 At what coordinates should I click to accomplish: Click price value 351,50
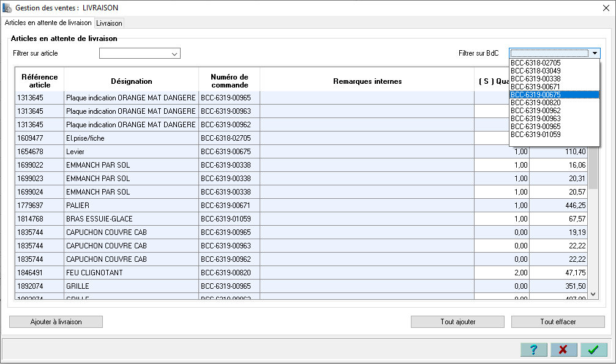pos(558,286)
